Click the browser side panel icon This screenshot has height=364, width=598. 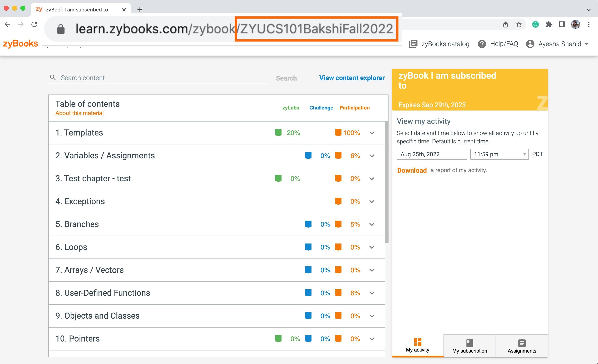562,24
